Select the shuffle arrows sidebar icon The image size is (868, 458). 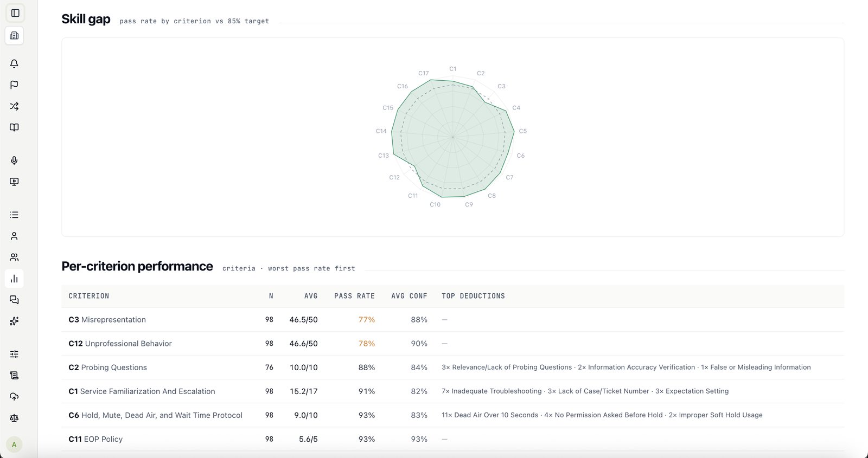(15, 106)
